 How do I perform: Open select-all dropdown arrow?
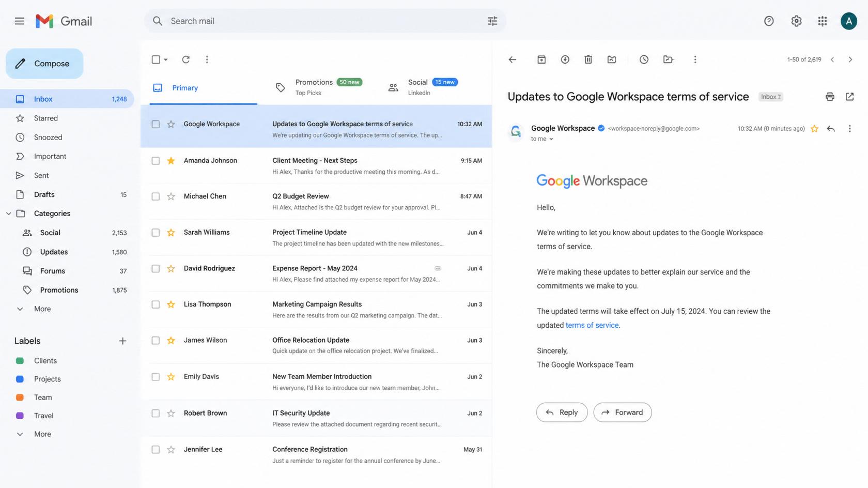166,59
